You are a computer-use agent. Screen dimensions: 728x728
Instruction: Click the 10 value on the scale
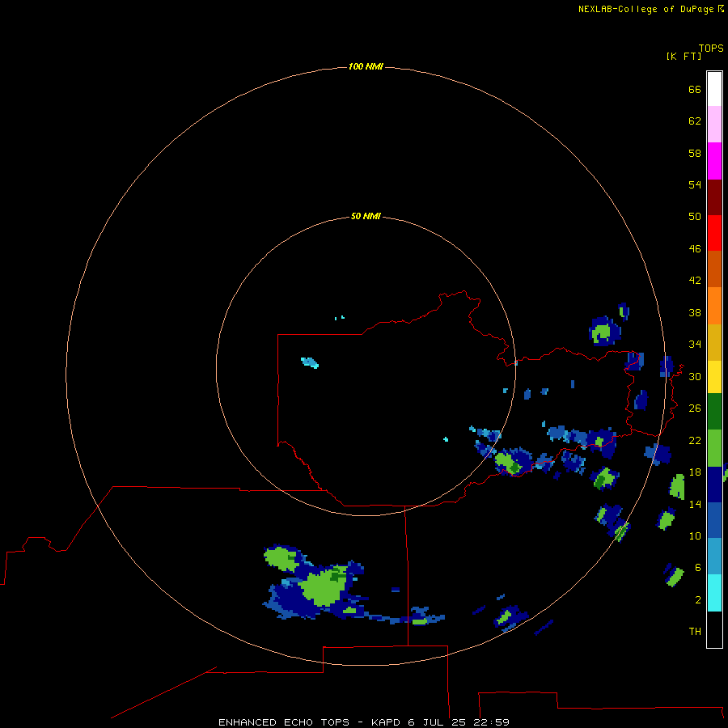click(695, 535)
